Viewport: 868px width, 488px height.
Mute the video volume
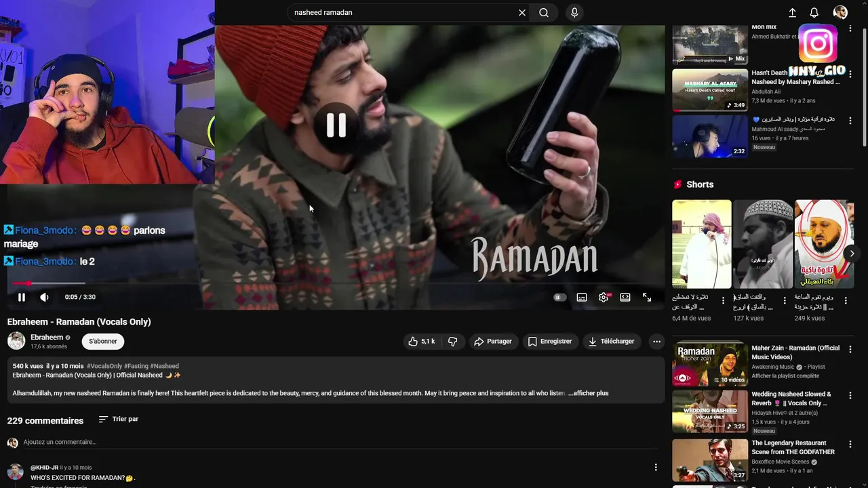coord(44,297)
